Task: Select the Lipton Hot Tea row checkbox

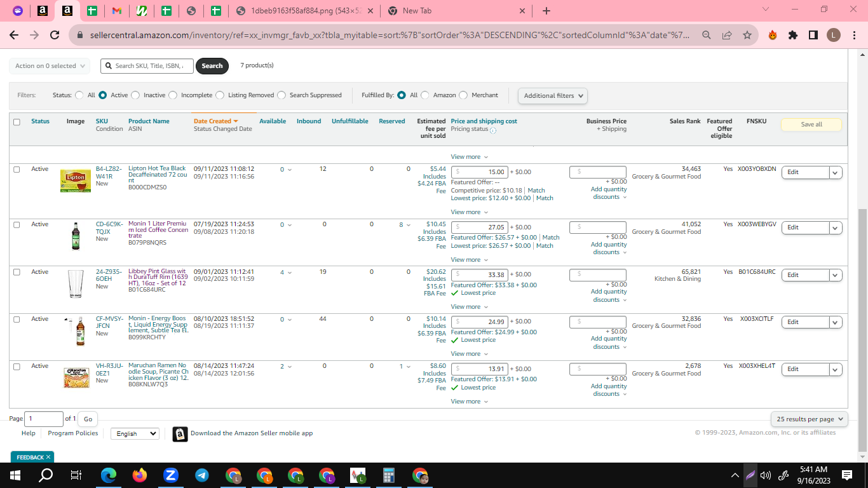Action: (x=17, y=170)
